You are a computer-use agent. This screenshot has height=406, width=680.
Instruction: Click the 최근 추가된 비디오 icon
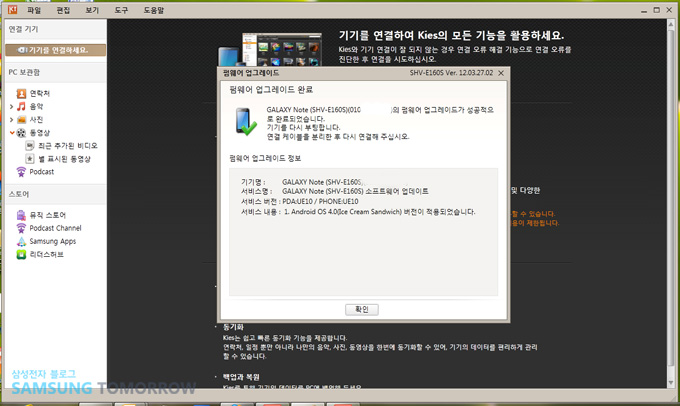(29, 146)
